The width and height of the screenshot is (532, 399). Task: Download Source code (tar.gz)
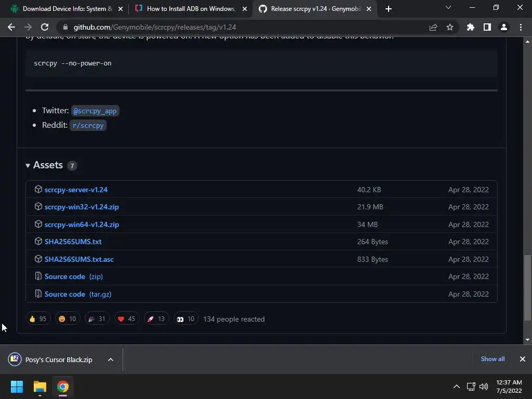(78, 294)
